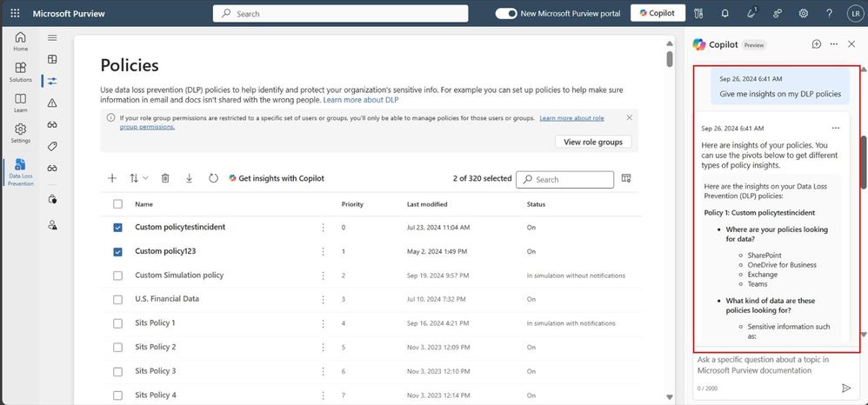The height and width of the screenshot is (405, 868).
Task: Click the Export download icon
Action: 190,178
